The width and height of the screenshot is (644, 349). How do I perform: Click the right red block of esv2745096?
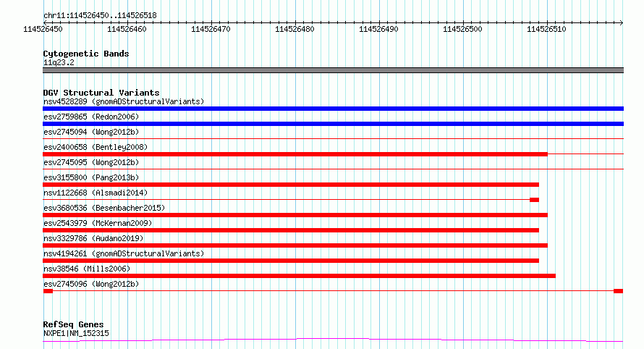point(618,291)
